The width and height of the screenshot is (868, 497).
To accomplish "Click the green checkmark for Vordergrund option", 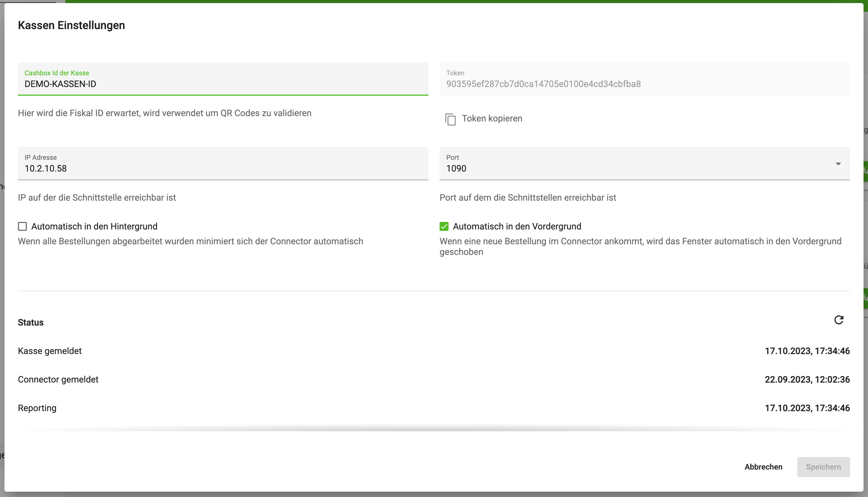I will (444, 226).
